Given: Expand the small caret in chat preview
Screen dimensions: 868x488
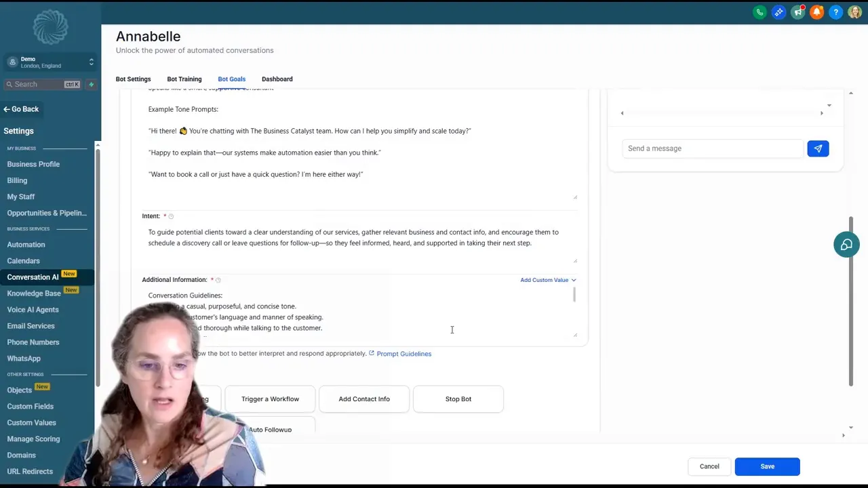Looking at the screenshot, I should [829, 106].
